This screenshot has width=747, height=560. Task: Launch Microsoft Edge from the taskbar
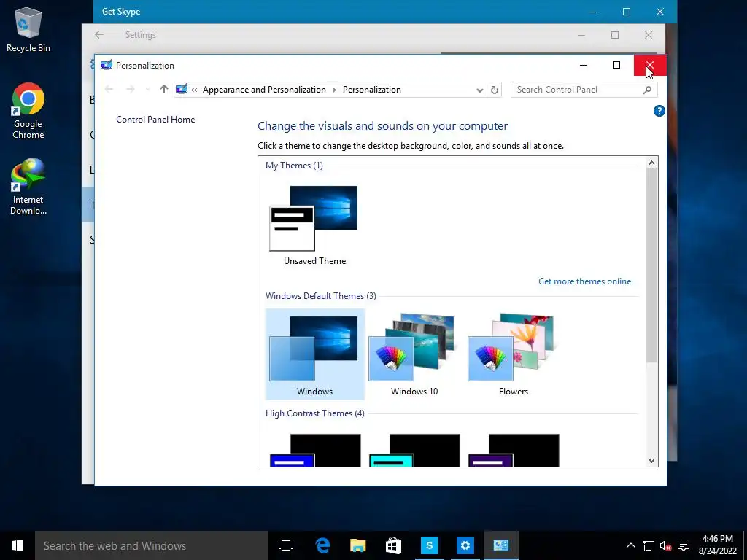[x=322, y=545]
